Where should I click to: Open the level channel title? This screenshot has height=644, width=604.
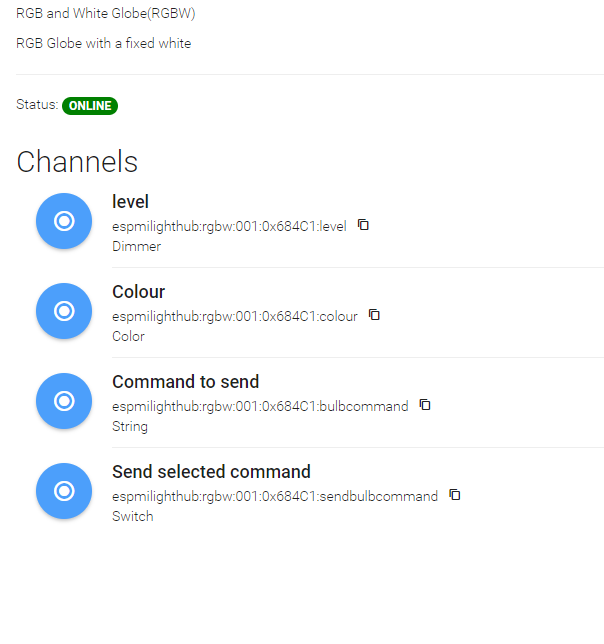[130, 202]
